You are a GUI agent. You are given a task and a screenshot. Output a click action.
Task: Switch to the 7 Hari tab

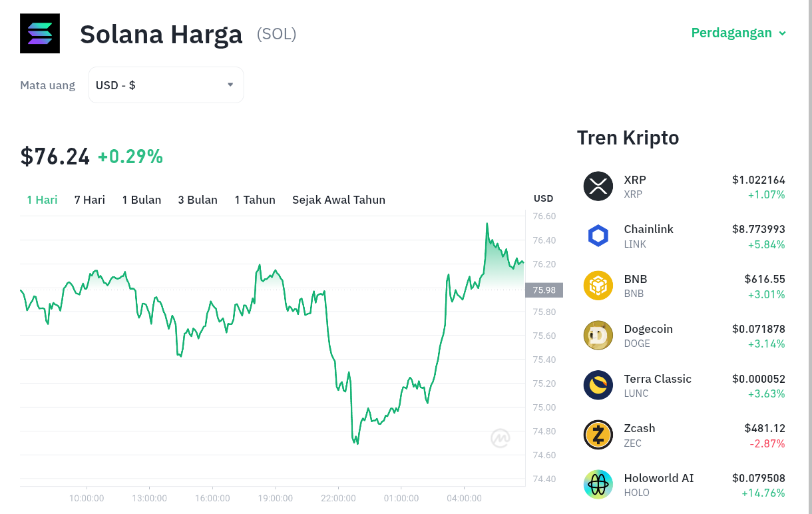coord(90,200)
